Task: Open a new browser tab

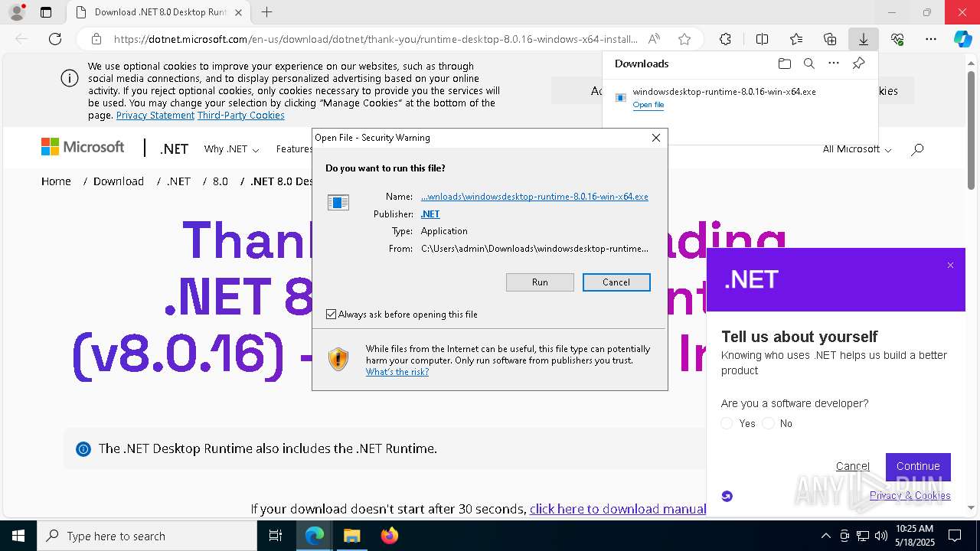Action: click(266, 12)
